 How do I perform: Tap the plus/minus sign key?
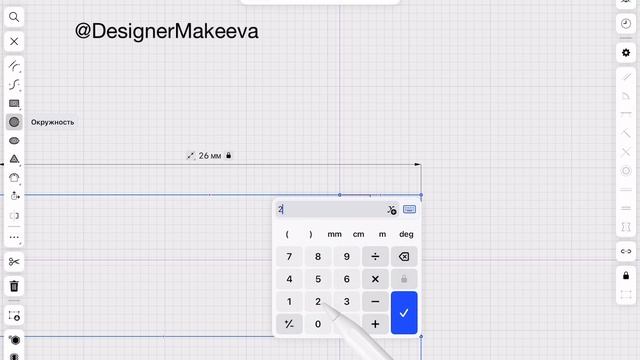(289, 324)
